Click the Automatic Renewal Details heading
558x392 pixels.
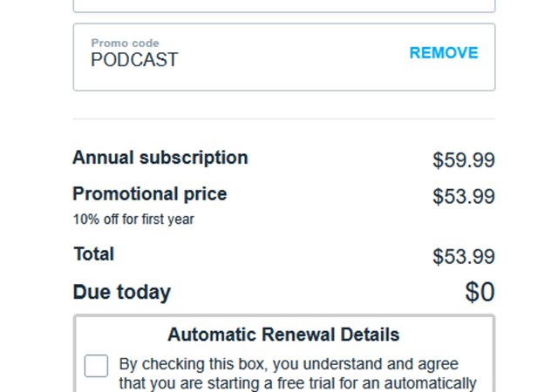(x=283, y=335)
